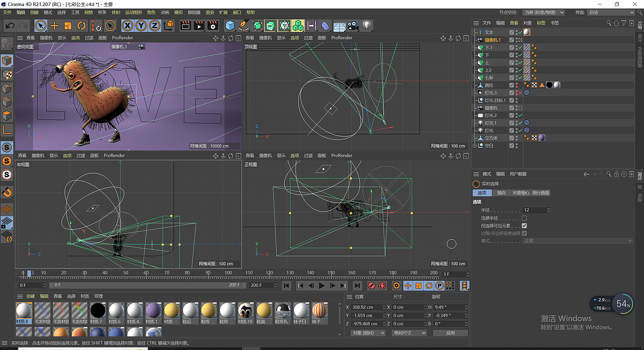The height and width of the screenshot is (350, 644).
Task: Render the active view clapperboard icon
Action: click(x=186, y=26)
